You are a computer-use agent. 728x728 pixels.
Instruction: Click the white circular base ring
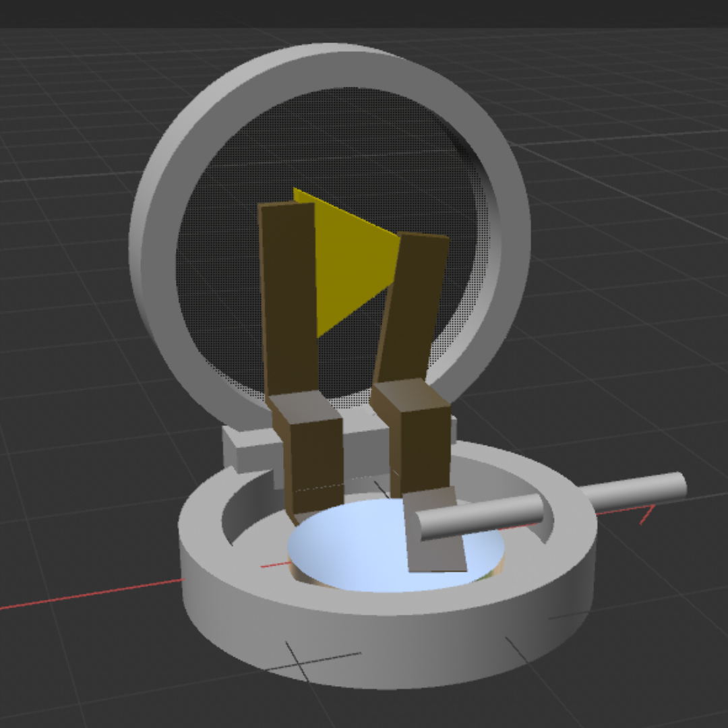point(216,593)
